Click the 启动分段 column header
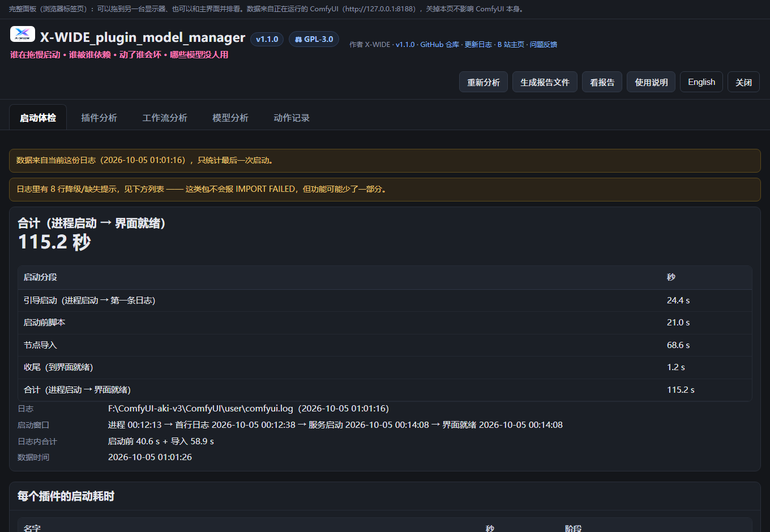 (40, 277)
